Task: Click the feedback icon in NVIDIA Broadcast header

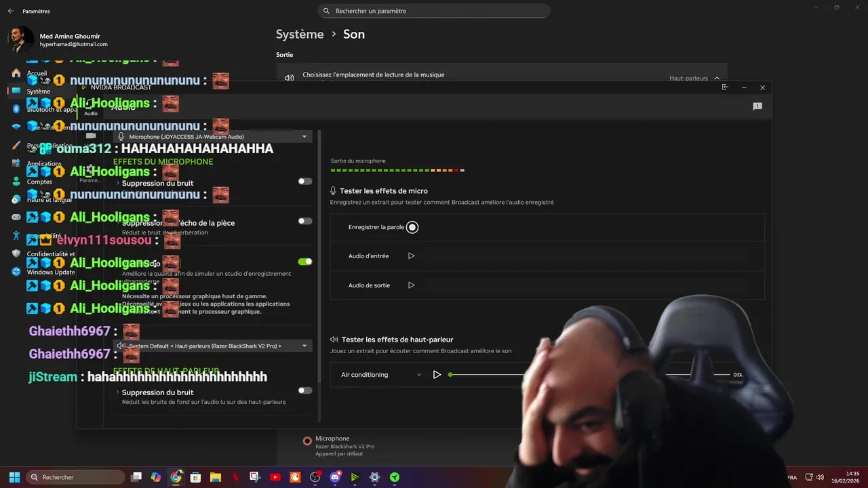Action: click(x=757, y=106)
